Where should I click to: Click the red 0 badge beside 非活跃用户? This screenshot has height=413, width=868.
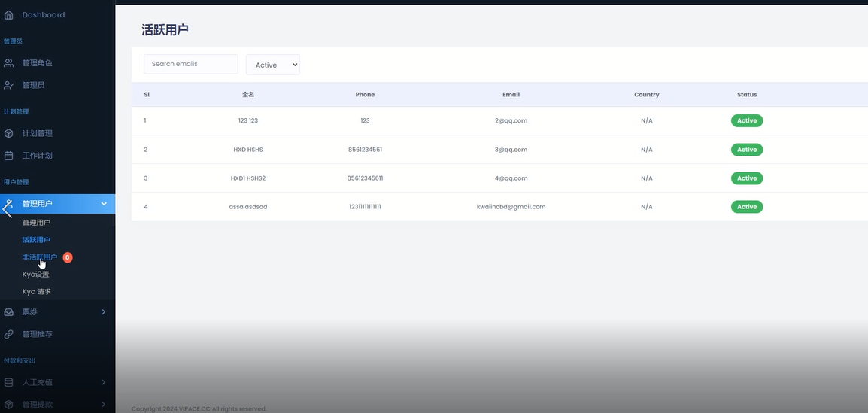click(x=68, y=257)
